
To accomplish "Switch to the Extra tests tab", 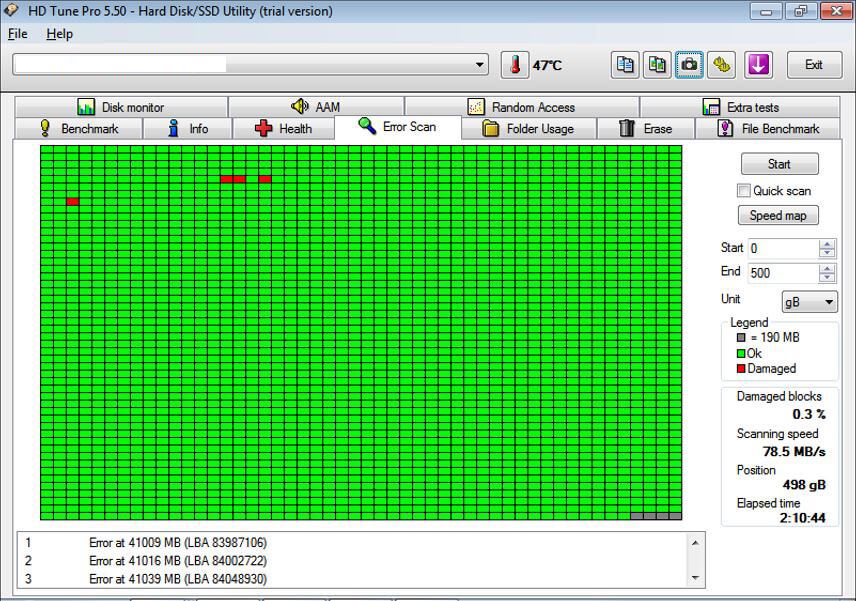I will 740,107.
